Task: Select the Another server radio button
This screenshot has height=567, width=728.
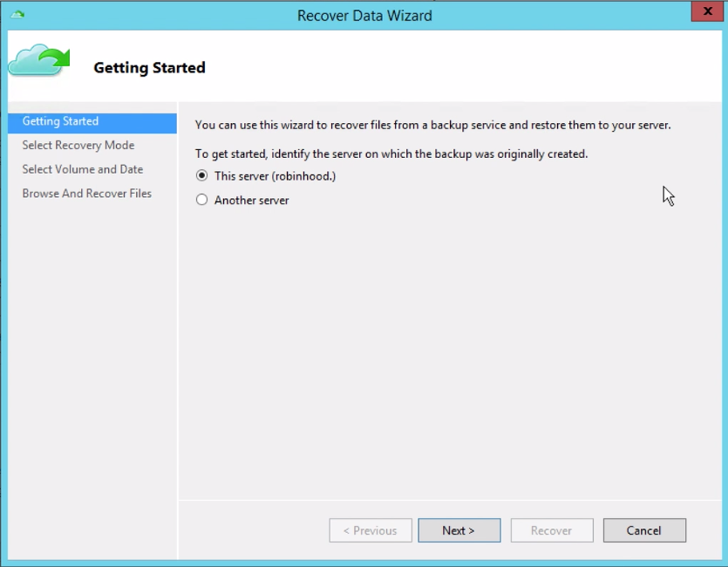Action: coord(201,200)
